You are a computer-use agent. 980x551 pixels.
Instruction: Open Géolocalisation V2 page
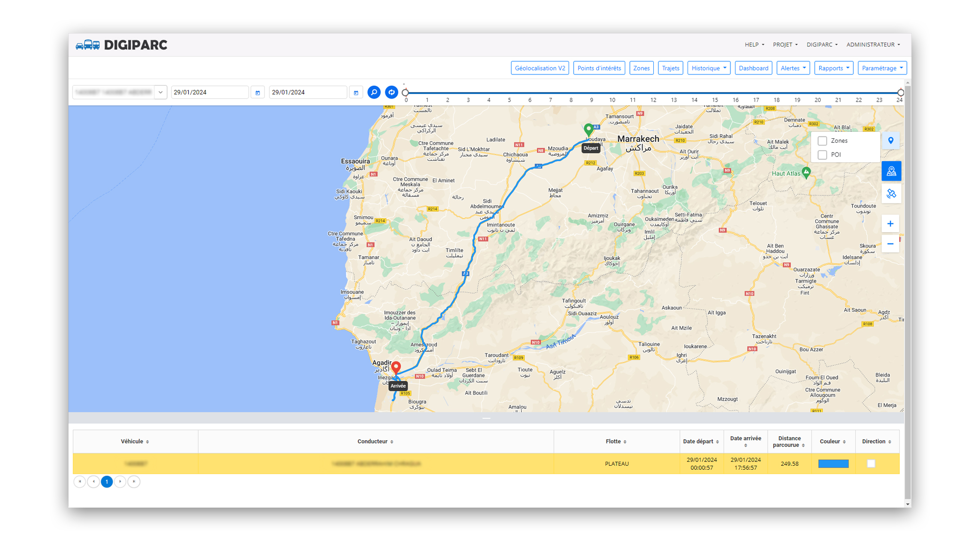point(540,68)
